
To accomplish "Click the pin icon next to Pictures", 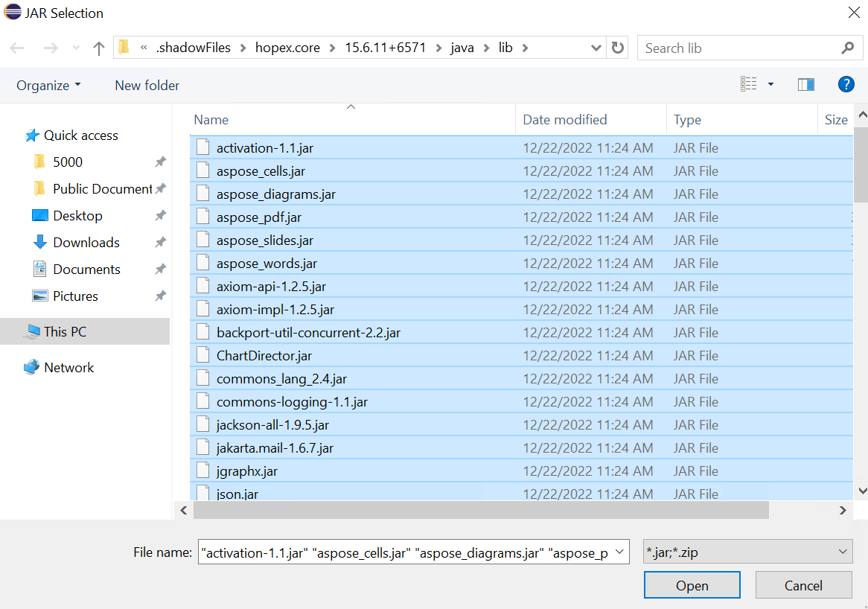I will point(161,296).
